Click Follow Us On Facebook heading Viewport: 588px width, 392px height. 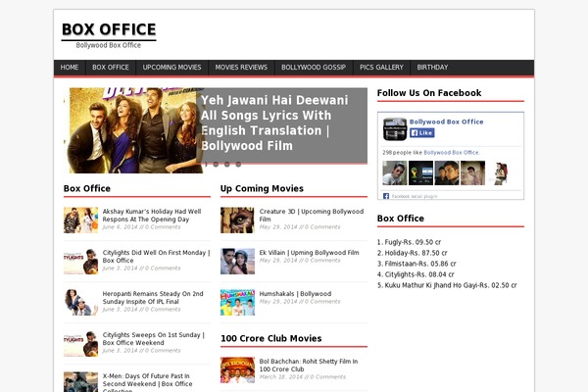tap(429, 93)
